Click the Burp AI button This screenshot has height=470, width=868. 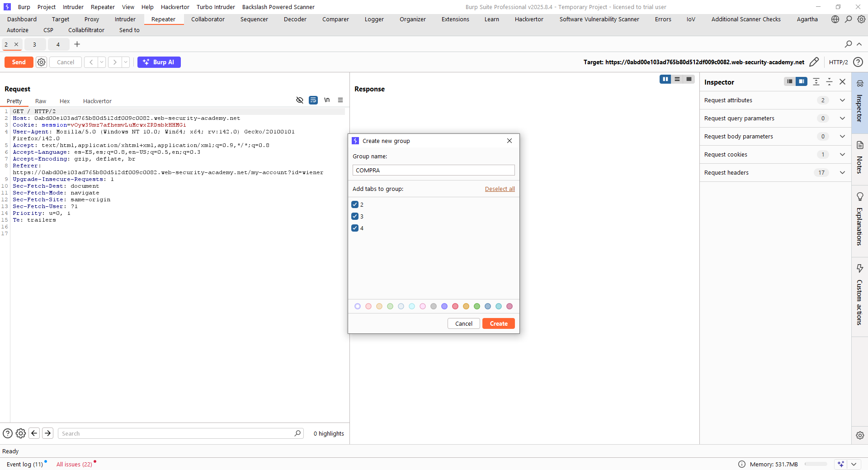(159, 62)
